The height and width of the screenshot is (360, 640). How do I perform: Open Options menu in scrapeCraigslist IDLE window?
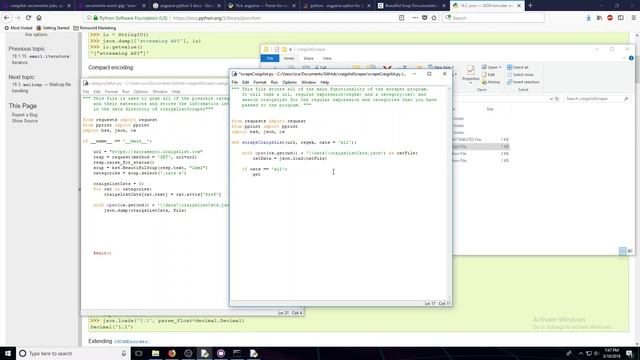tap(289, 82)
